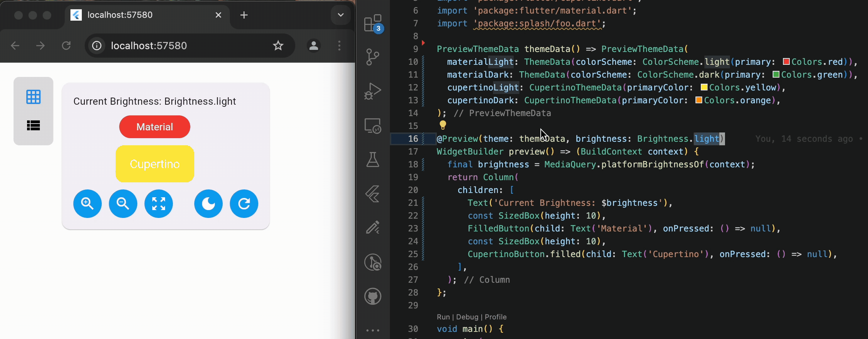The width and height of the screenshot is (868, 339).
Task: Open the Run and Debug view
Action: [372, 91]
